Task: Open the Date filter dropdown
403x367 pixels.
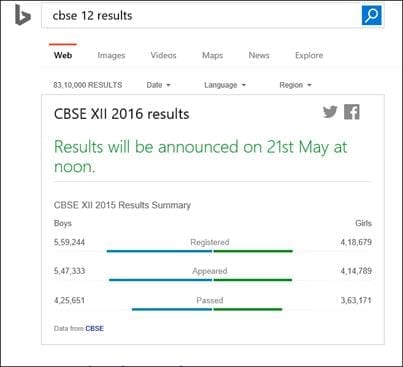Action: 158,85
